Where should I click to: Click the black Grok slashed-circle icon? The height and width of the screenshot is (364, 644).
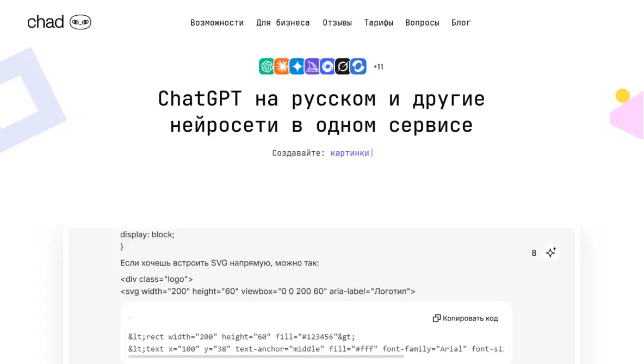pyautogui.click(x=343, y=66)
